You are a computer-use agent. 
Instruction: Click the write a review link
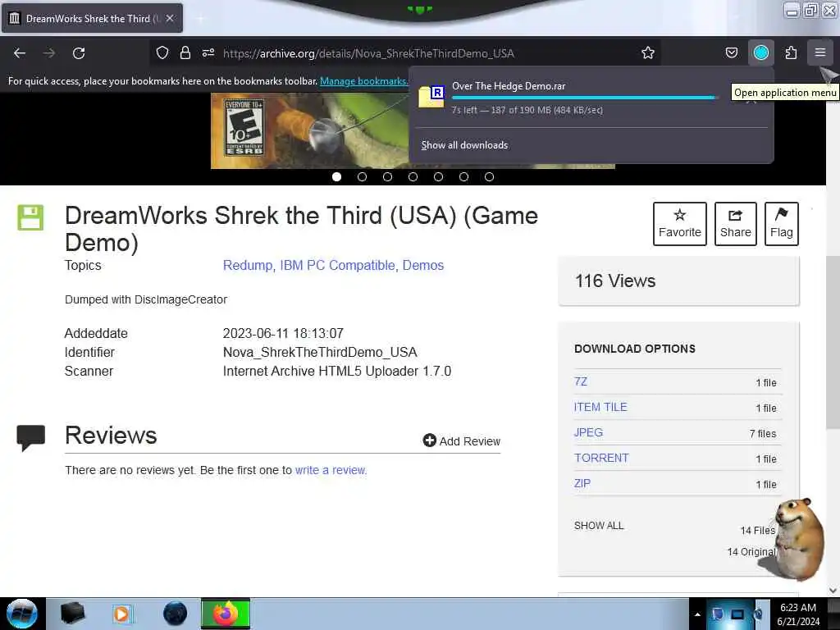coord(331,470)
